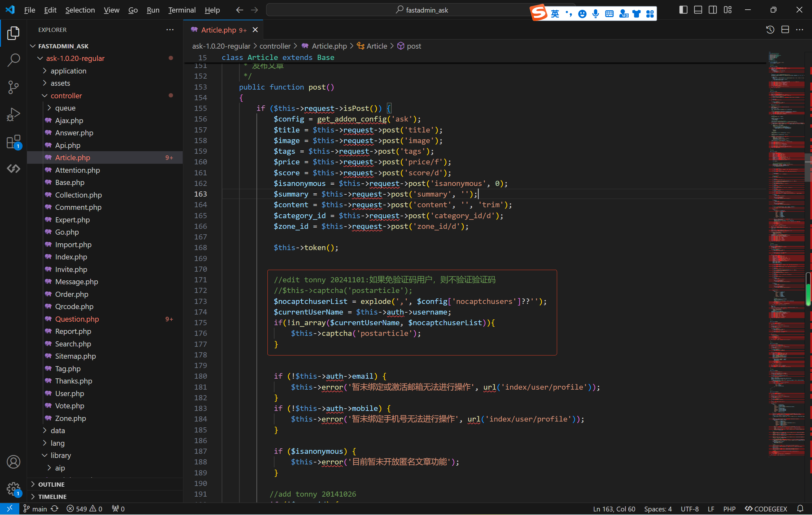Expand the OUTLINE section

pyautogui.click(x=51, y=484)
